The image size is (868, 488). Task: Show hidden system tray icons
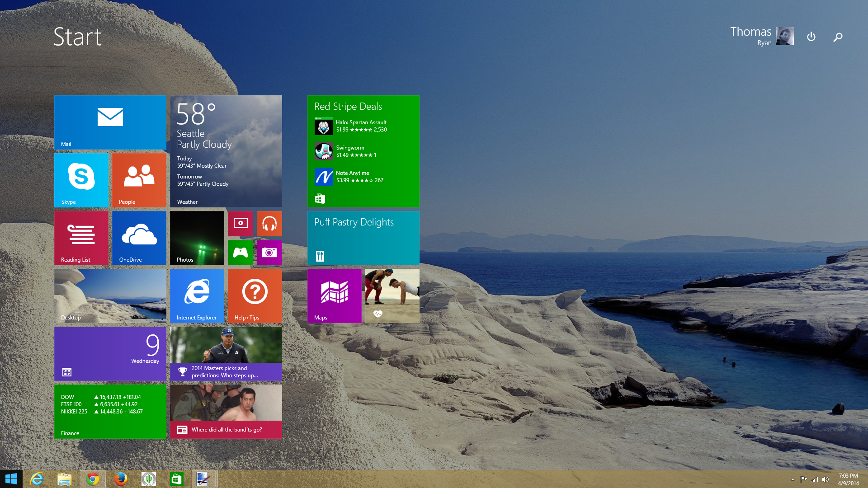(793, 479)
